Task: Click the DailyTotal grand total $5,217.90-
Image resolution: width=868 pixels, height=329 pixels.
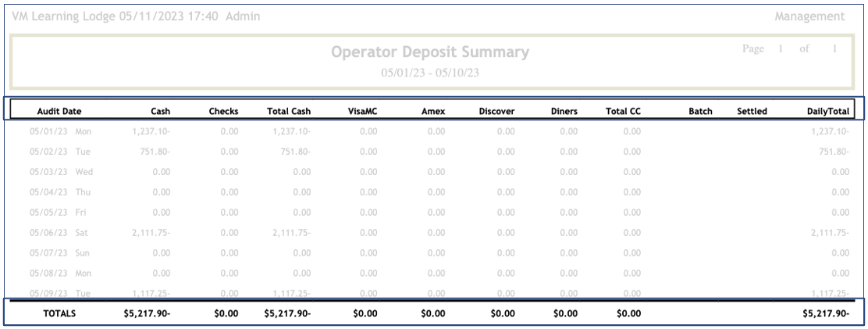Action: pyautogui.click(x=825, y=313)
